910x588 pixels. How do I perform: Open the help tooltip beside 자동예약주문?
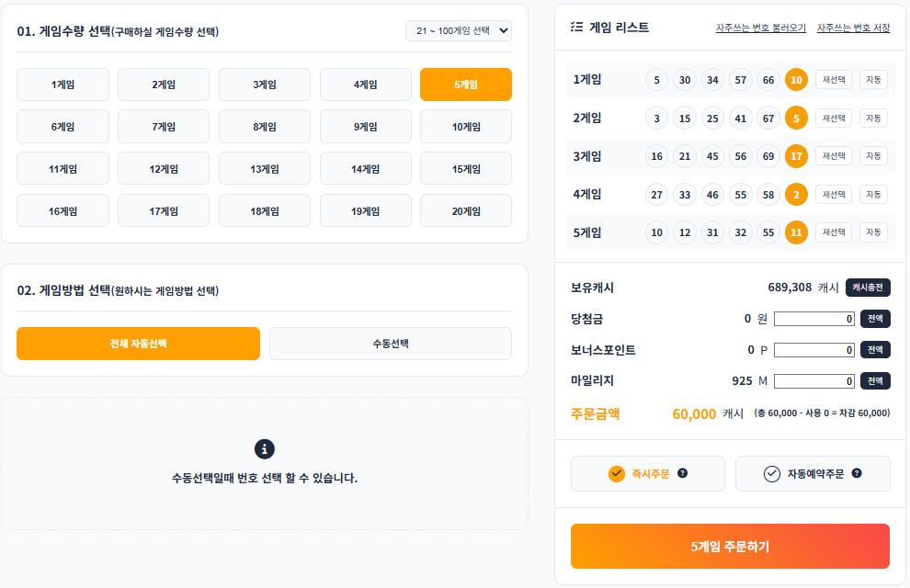click(856, 473)
